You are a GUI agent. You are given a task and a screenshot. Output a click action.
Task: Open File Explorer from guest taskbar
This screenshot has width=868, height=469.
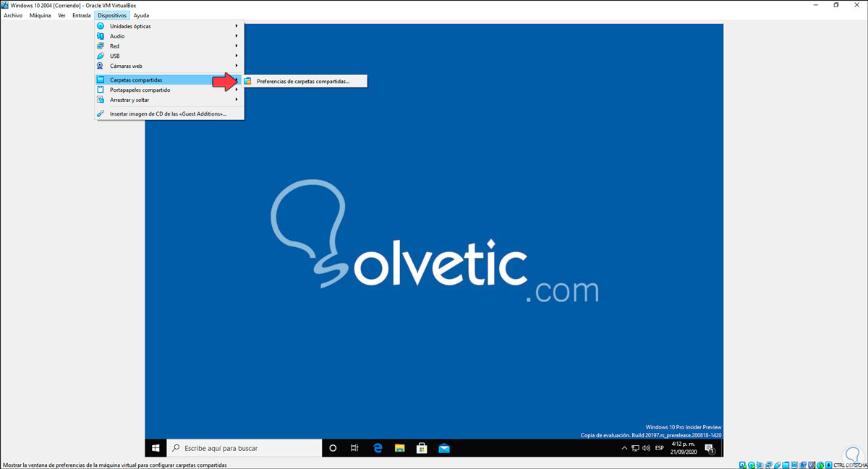[399, 448]
